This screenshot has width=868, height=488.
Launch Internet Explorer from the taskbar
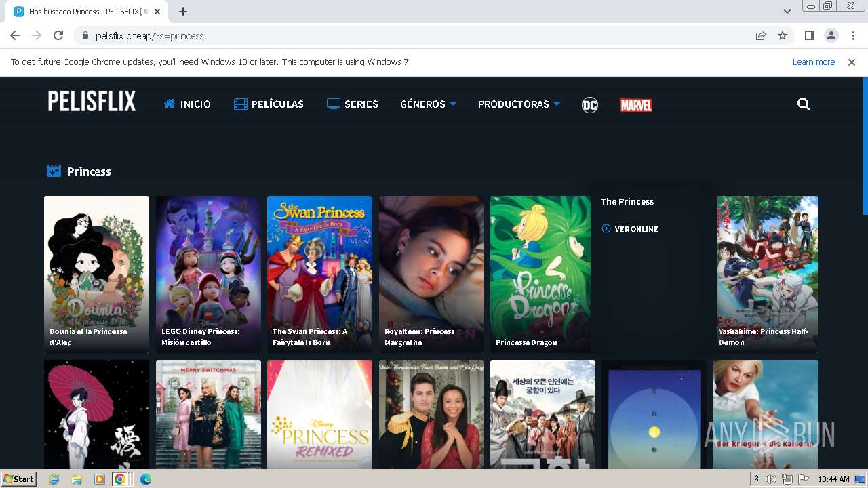click(x=54, y=479)
